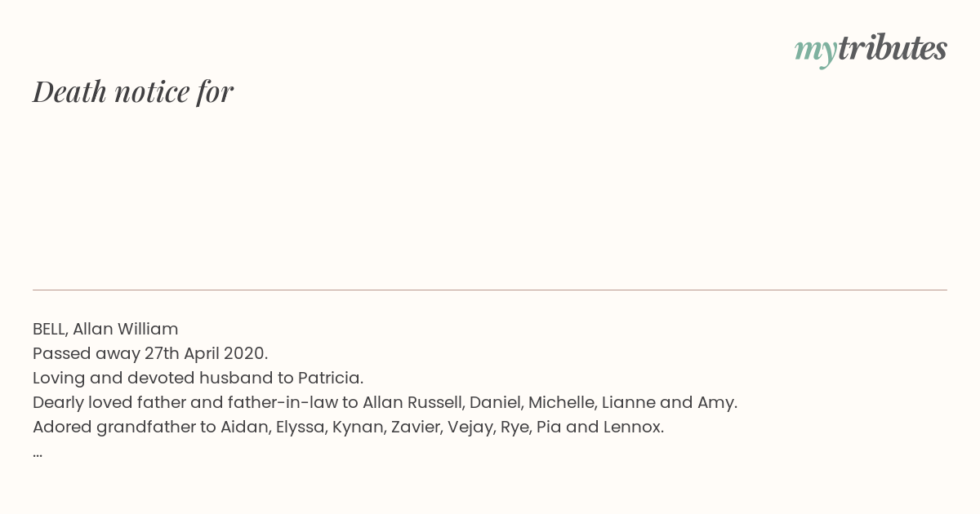Click the word 'Amy' in the notice
The width and height of the screenshot is (980, 514).
(x=716, y=403)
